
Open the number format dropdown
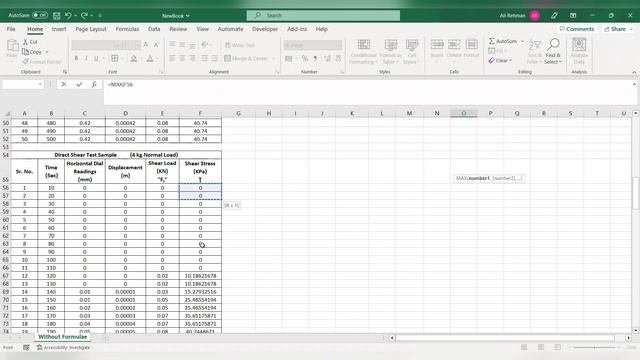(x=338, y=45)
